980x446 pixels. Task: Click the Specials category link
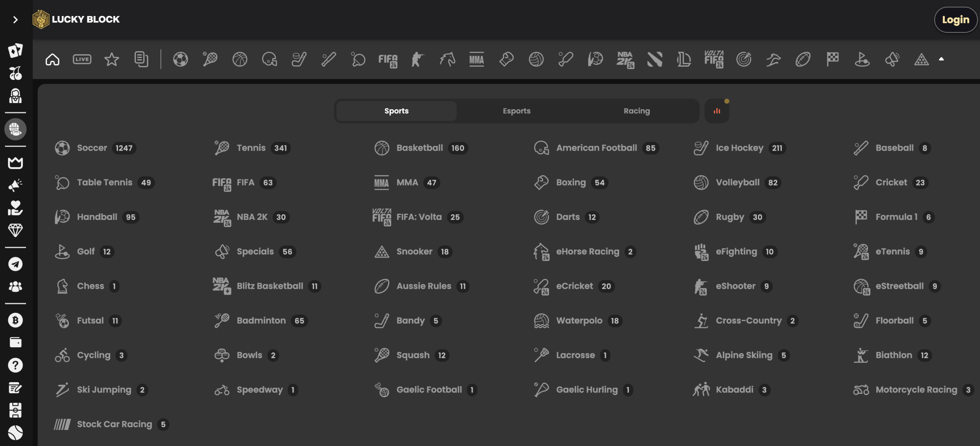point(255,251)
